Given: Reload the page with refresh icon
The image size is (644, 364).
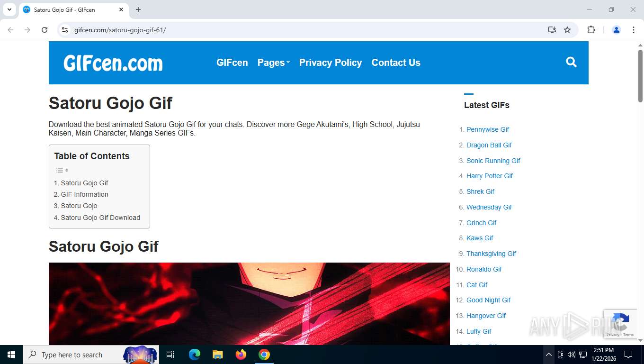Looking at the screenshot, I should pyautogui.click(x=45, y=30).
